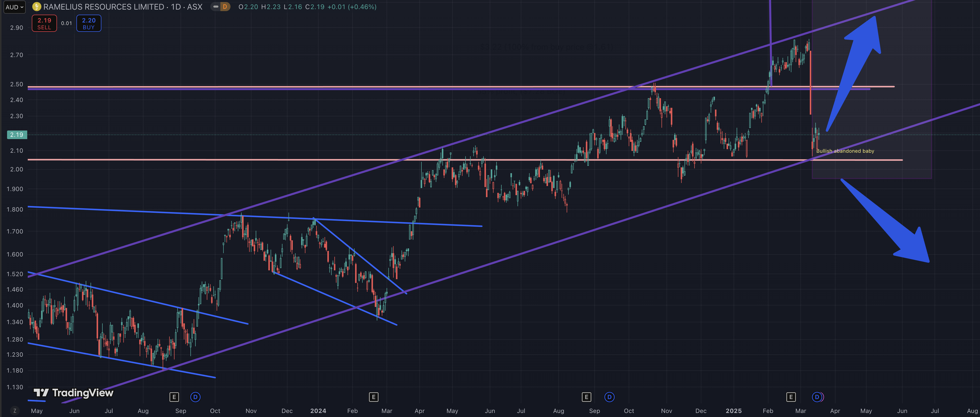Click the 2.90 price axis label
This screenshot has height=417, width=980.
point(17,28)
